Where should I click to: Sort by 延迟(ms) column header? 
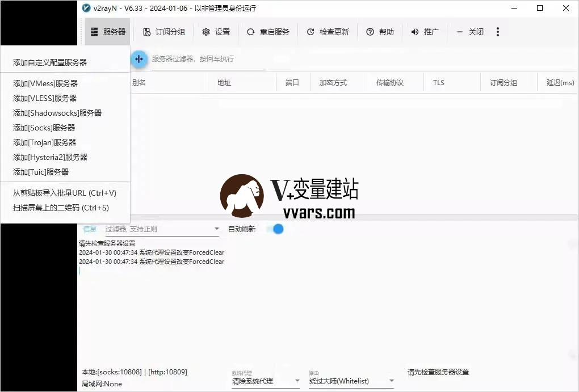(x=560, y=83)
